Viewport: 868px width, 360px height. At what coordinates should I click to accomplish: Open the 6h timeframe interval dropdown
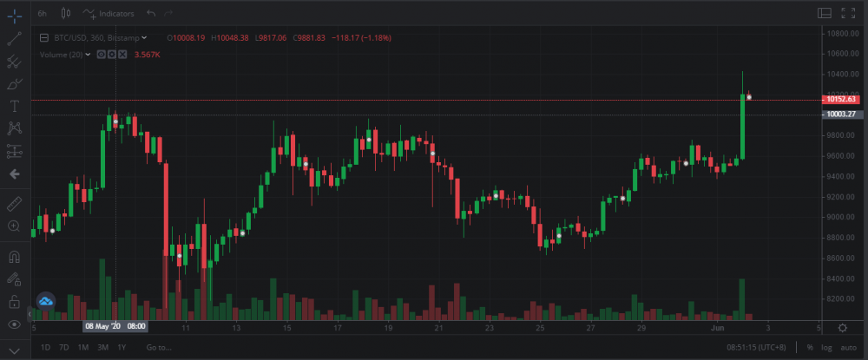coord(43,14)
